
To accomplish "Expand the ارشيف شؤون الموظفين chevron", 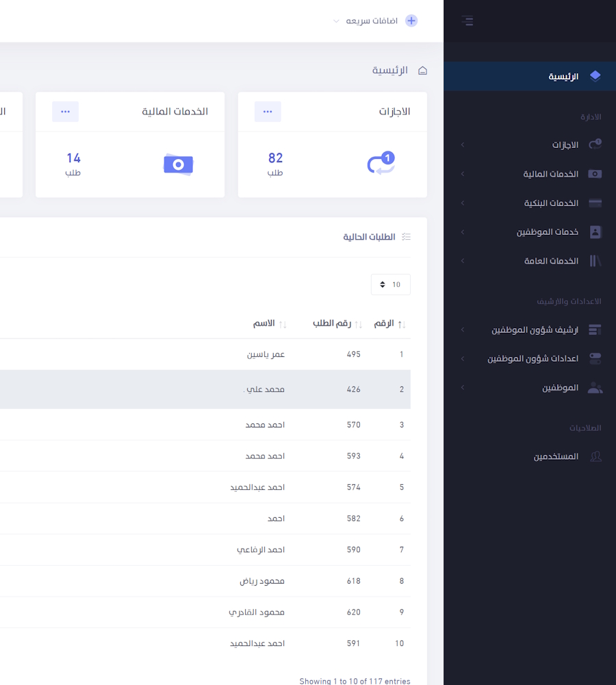I will coord(463,329).
